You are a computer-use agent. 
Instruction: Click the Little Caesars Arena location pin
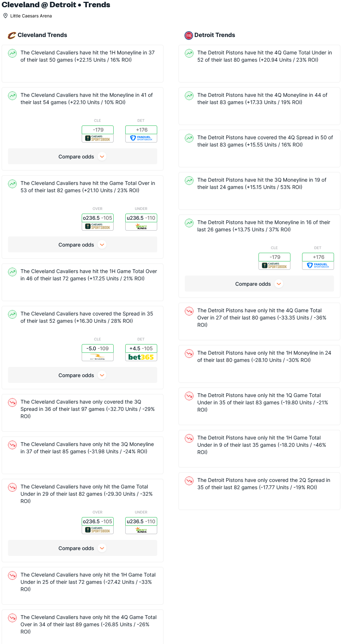point(5,16)
